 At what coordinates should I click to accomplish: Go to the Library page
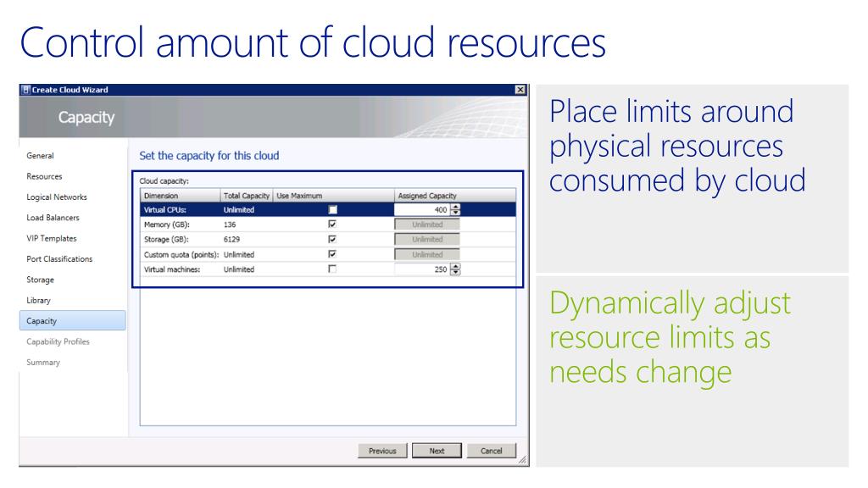(x=38, y=301)
